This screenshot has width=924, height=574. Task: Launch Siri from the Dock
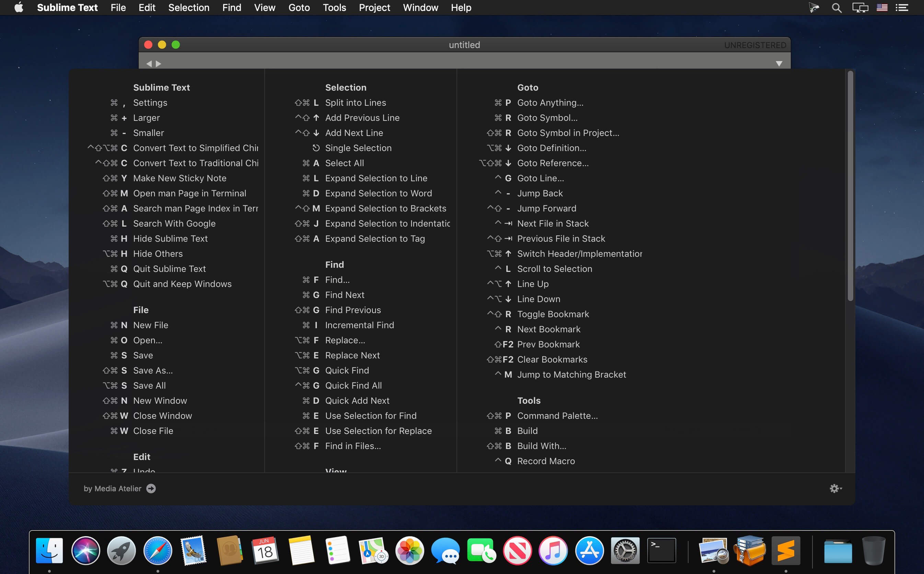(x=85, y=550)
